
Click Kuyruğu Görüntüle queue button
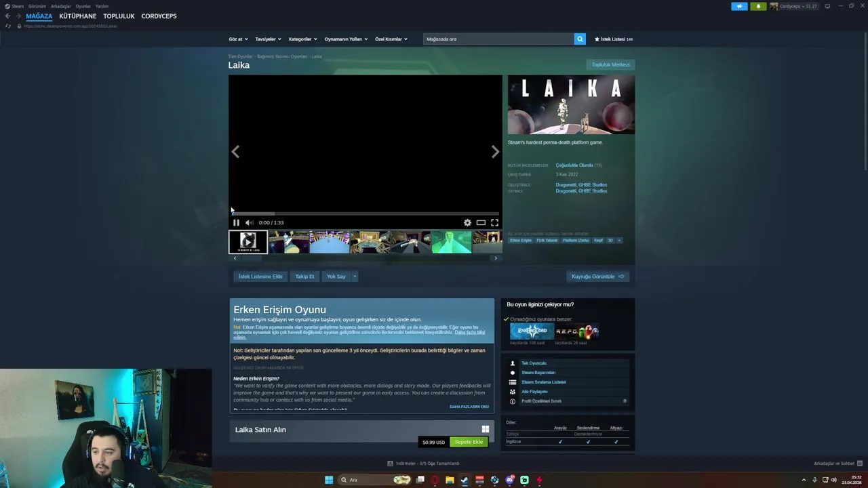click(x=598, y=276)
